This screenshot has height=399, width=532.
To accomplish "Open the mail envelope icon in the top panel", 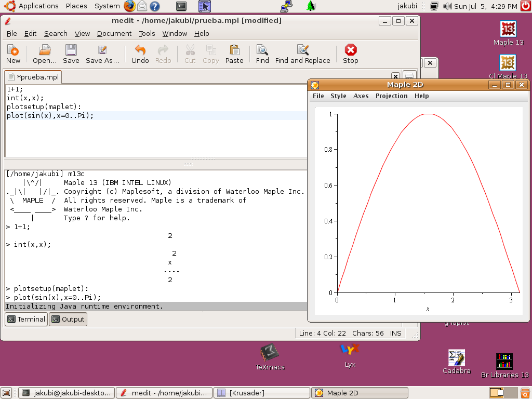I will (x=142, y=6).
